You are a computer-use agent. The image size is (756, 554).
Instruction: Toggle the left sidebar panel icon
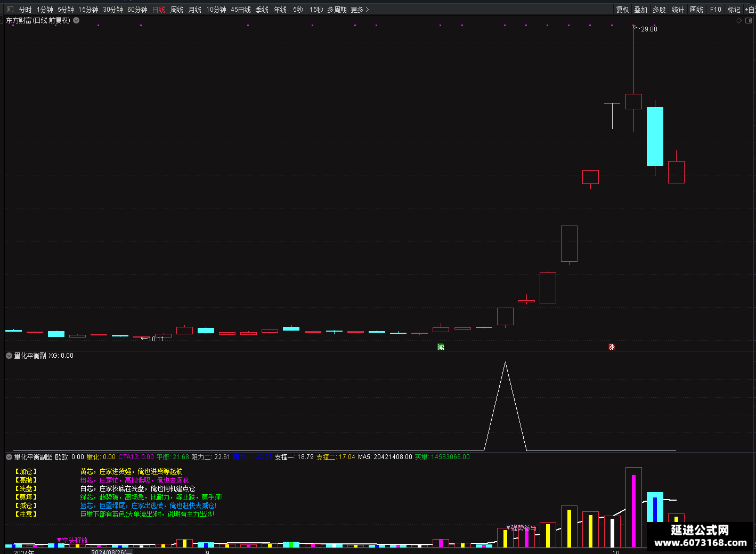(10, 9)
